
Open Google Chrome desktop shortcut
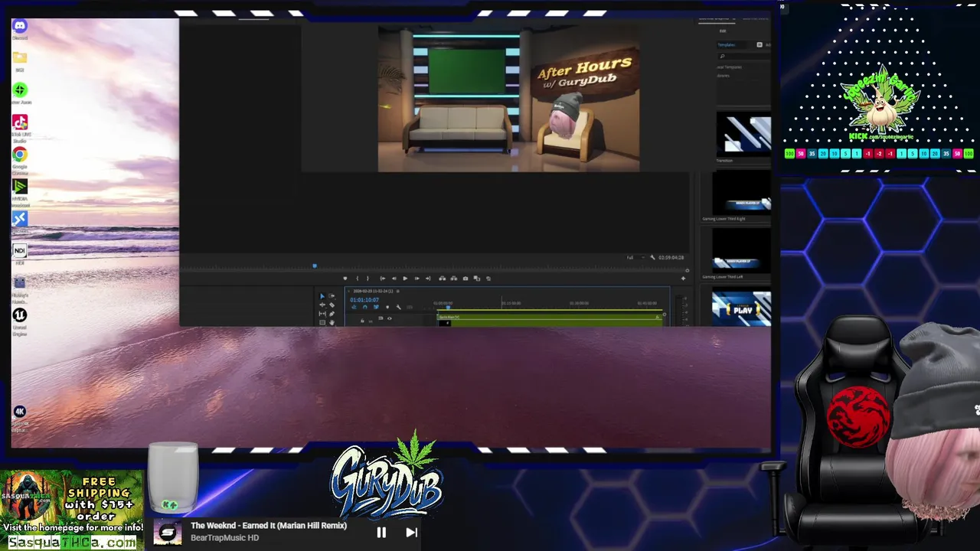[20, 155]
